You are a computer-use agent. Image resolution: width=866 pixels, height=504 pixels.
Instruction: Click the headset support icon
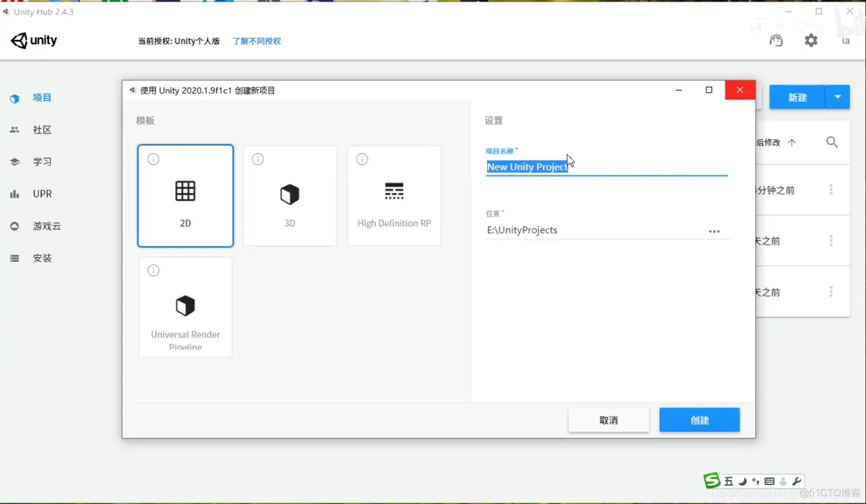[776, 41]
